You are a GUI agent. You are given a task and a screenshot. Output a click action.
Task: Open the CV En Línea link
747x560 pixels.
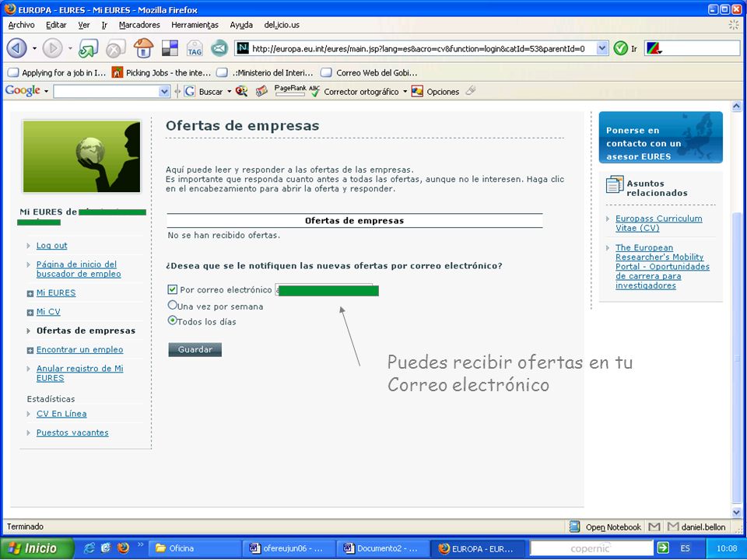pyautogui.click(x=61, y=413)
